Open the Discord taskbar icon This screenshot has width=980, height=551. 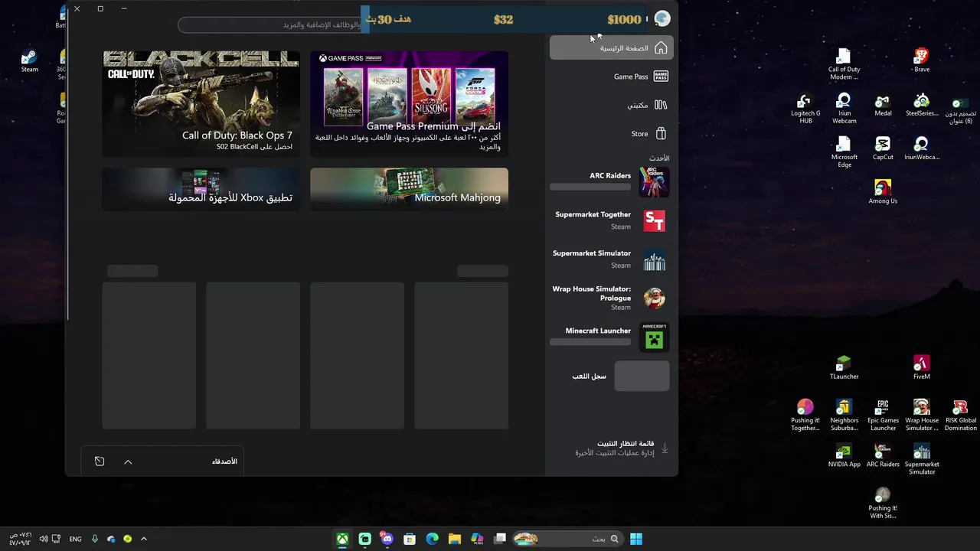(x=387, y=539)
